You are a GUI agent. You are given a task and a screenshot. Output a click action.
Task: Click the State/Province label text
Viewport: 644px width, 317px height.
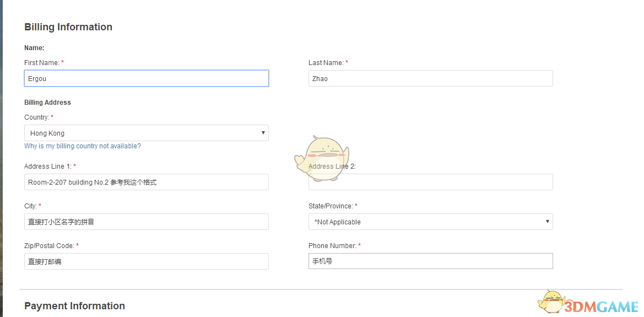point(331,206)
